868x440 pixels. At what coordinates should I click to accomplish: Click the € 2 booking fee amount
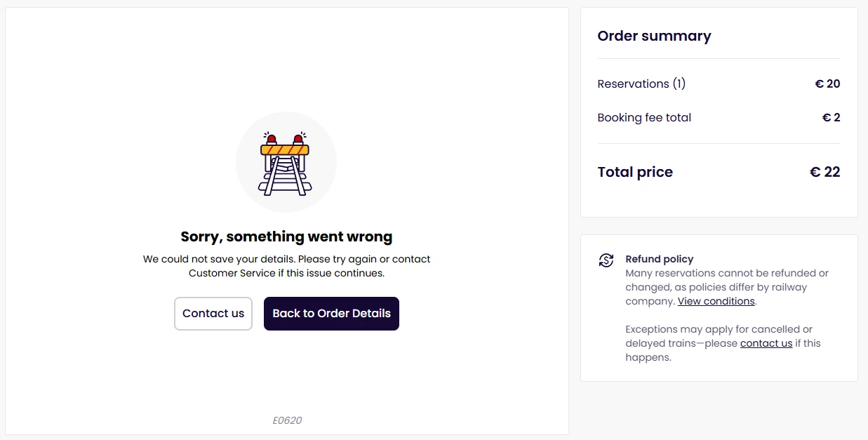pos(831,117)
